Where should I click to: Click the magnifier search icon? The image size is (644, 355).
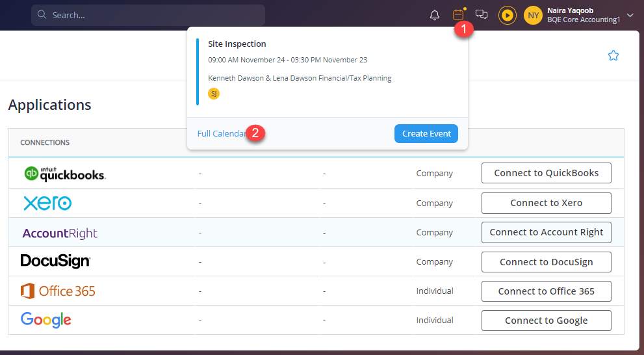[x=42, y=15]
